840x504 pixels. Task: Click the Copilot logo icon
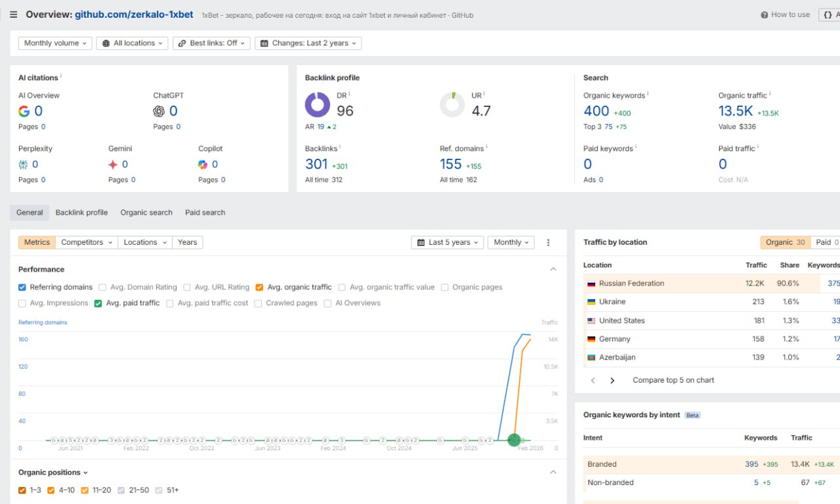click(x=203, y=165)
